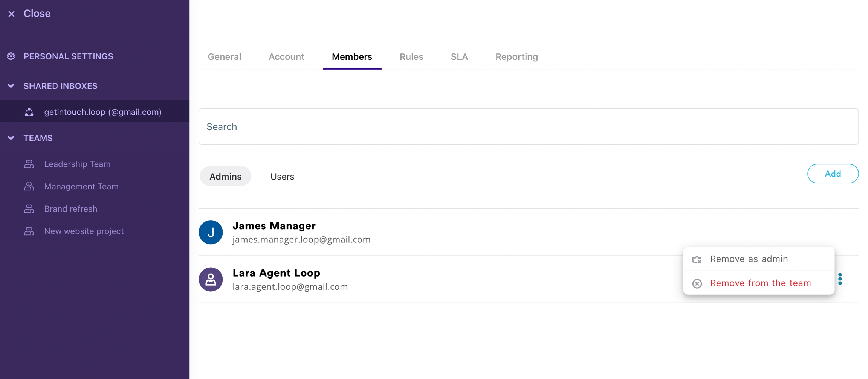Click Lara Agent Loop's avatar icon
868x379 pixels.
tap(211, 279)
